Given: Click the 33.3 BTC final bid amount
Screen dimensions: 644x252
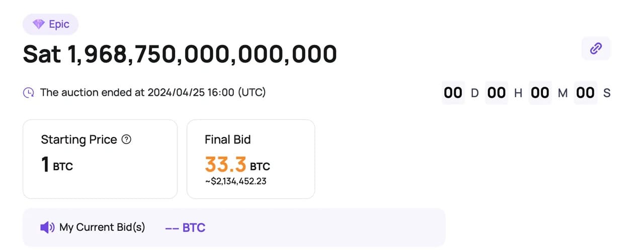Looking at the screenshot, I should (237, 165).
